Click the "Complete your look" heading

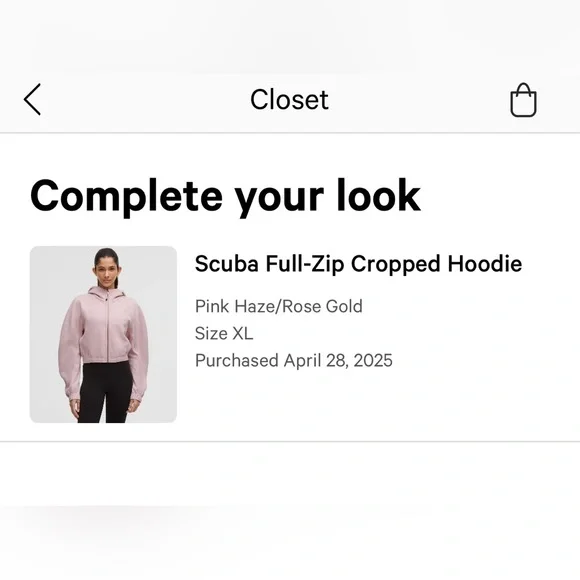[x=225, y=196]
